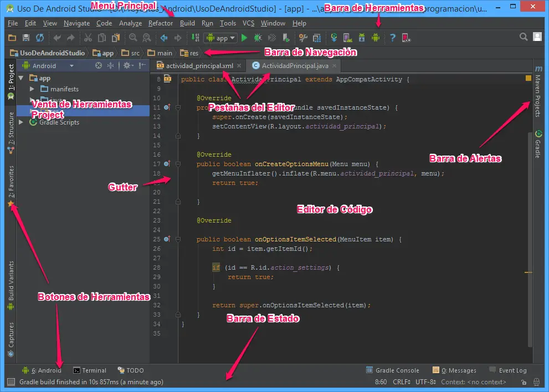Open Android Device Monitor icon
549x392 pixels.
376,38
